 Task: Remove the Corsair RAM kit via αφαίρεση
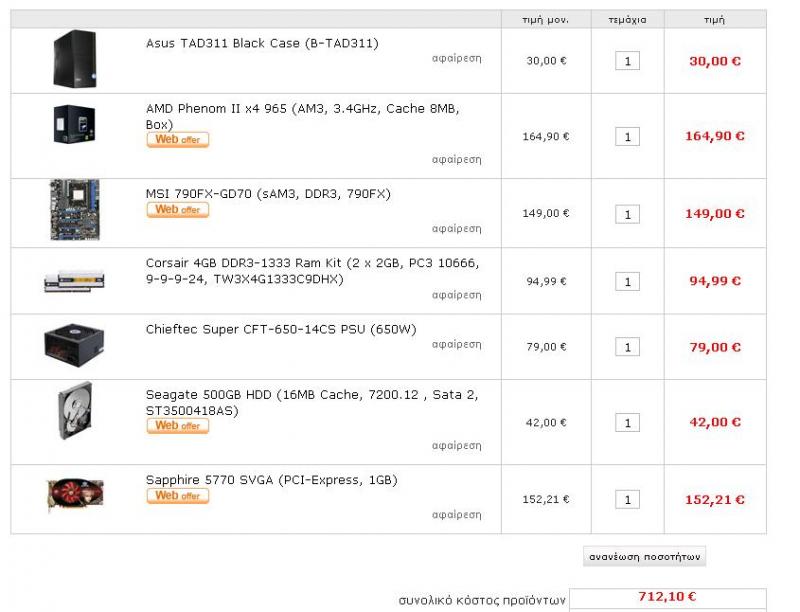(x=457, y=295)
